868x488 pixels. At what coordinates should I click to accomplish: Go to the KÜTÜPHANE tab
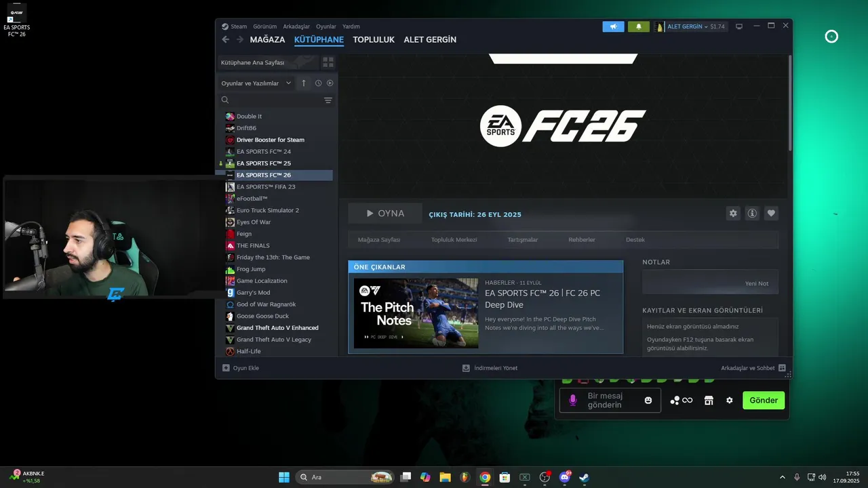tap(319, 39)
